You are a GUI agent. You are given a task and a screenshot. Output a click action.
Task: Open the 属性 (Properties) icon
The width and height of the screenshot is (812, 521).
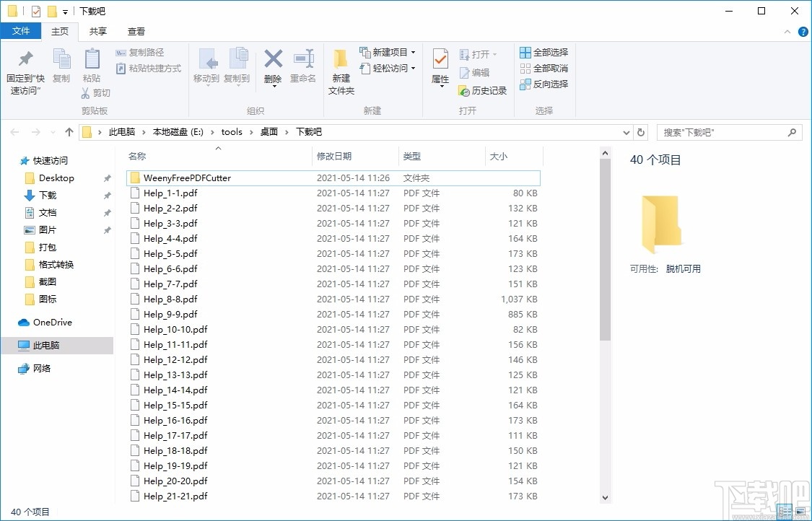[440, 68]
